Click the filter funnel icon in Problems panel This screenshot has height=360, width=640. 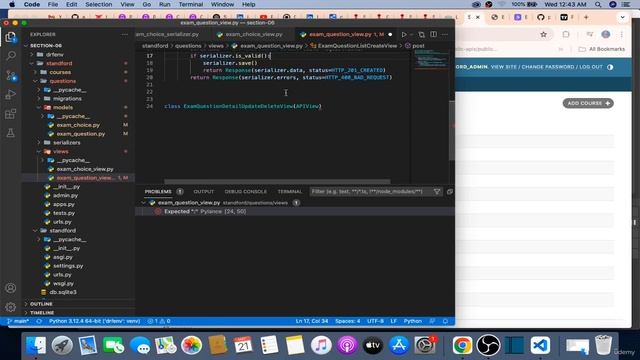(x=437, y=191)
